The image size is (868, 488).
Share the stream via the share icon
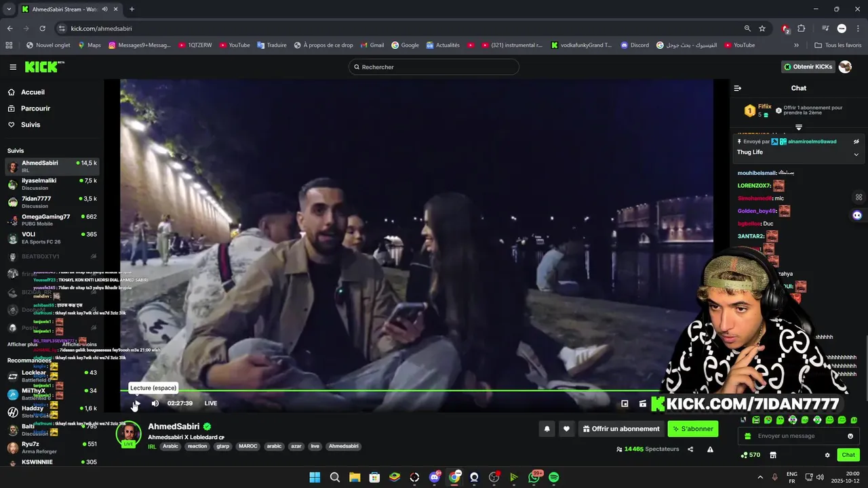tap(690, 449)
